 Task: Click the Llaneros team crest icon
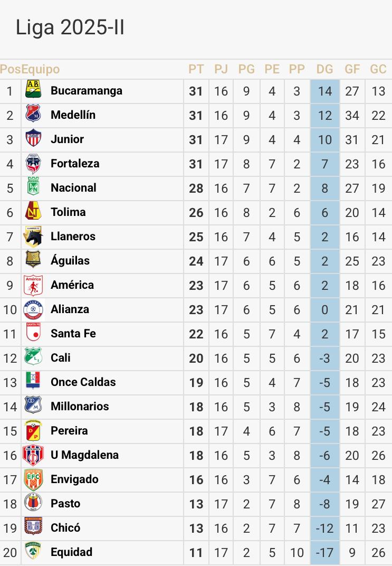click(33, 236)
